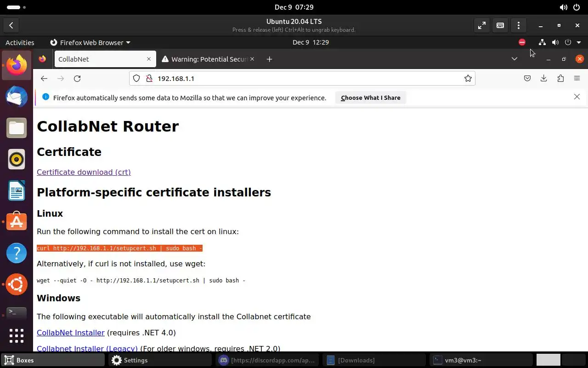Click CollabNet Router page heading

point(107,126)
